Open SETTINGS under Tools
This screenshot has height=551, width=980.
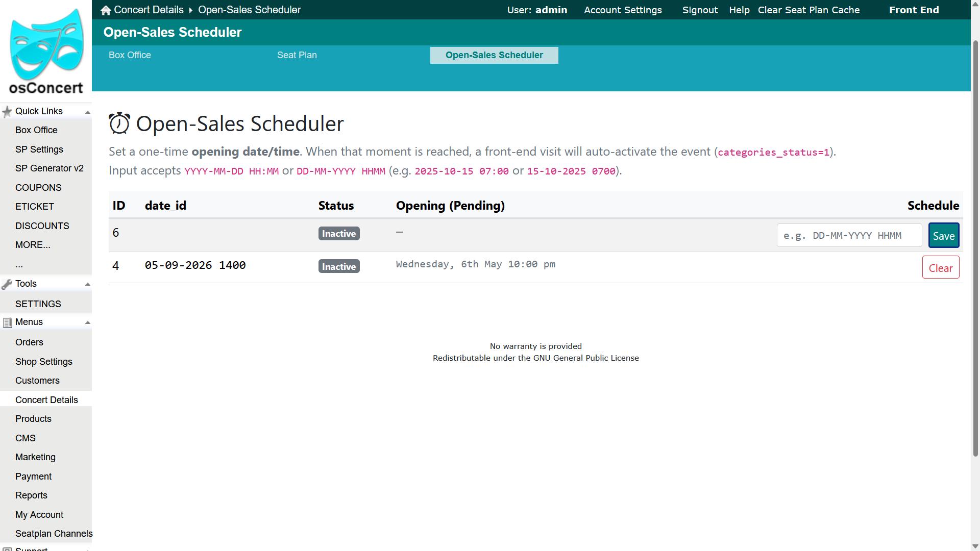coord(38,304)
